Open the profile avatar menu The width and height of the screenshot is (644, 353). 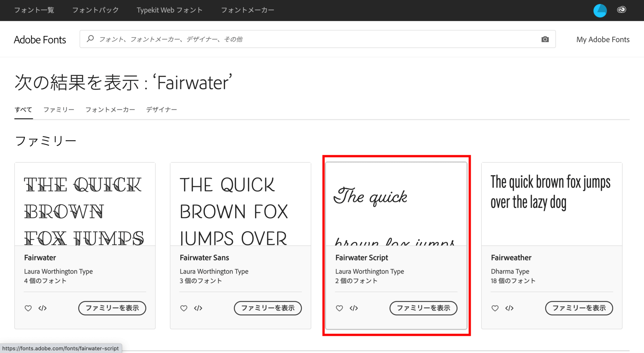point(600,10)
